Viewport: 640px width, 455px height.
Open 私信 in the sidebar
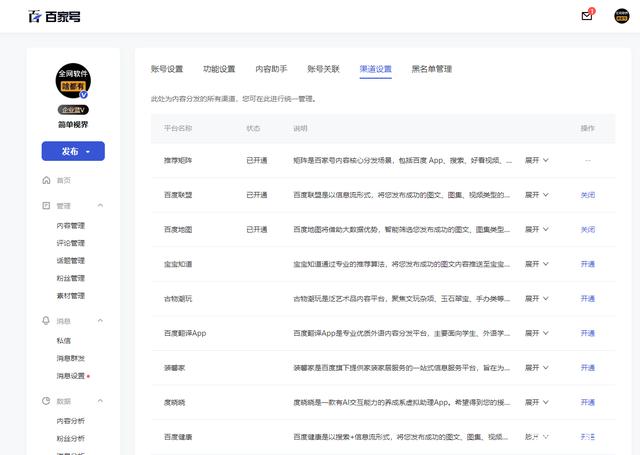(x=64, y=341)
